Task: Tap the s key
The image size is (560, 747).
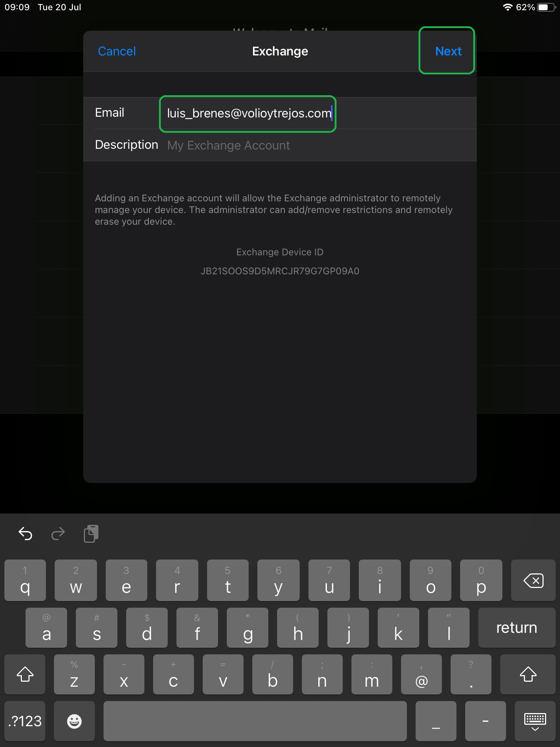Action: pyautogui.click(x=97, y=628)
